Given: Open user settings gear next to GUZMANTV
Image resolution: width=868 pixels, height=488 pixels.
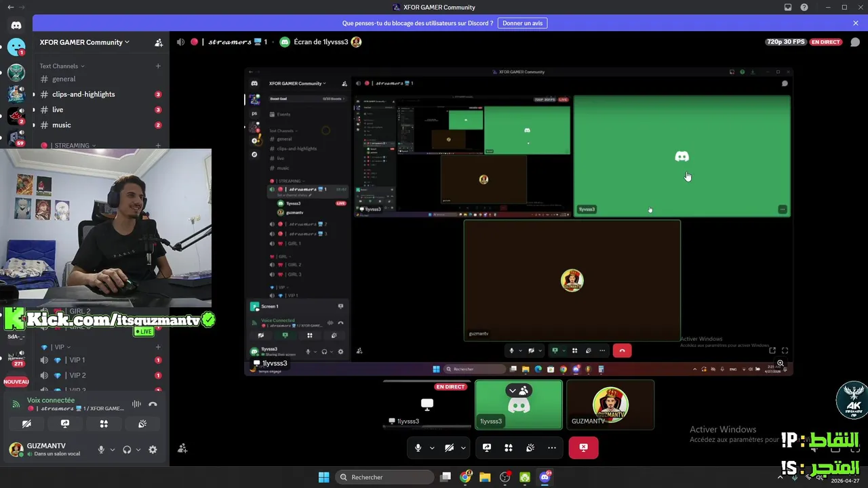Looking at the screenshot, I should click(x=153, y=449).
